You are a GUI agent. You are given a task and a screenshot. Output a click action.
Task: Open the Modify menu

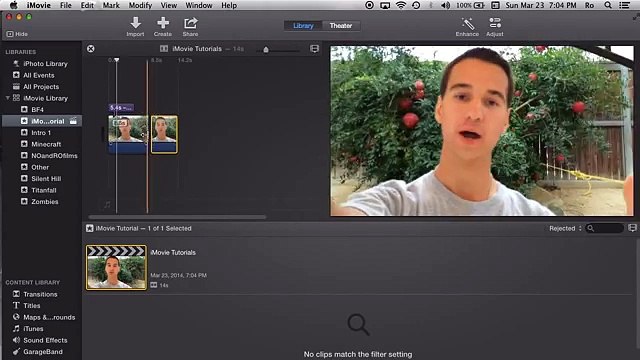(140, 5)
